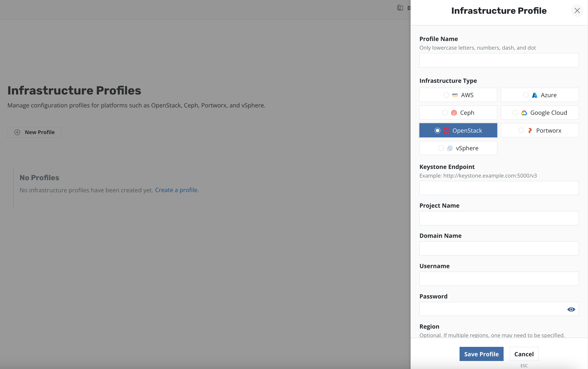Click the Ceph logo icon
588x369 pixels.
tap(454, 113)
